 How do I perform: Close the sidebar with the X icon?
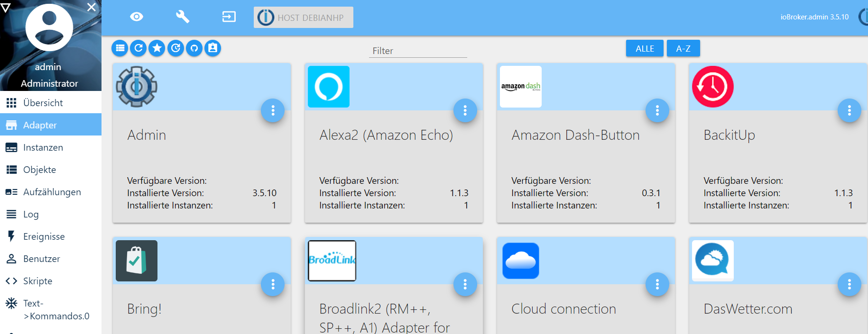pyautogui.click(x=92, y=7)
